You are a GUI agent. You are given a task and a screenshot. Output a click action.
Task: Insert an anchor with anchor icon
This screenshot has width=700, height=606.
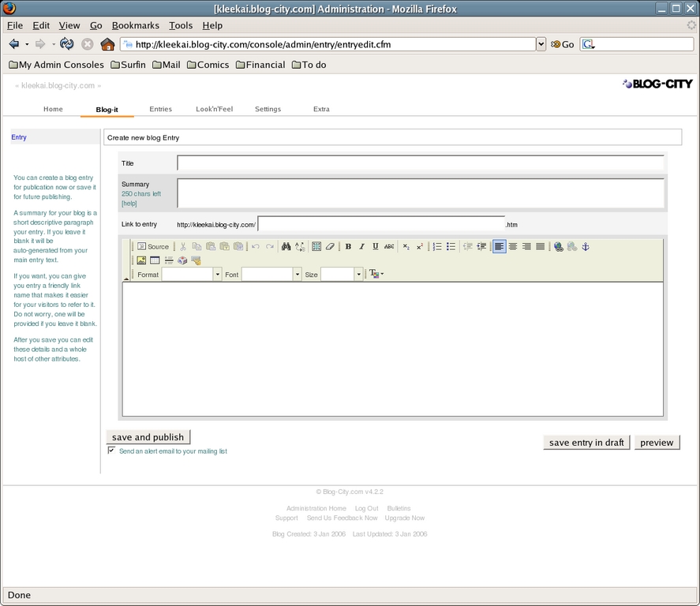point(586,247)
